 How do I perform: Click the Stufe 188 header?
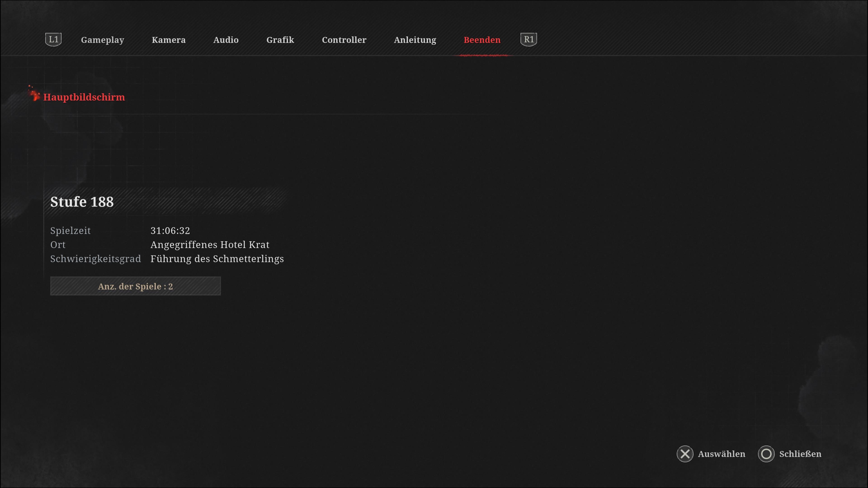click(x=82, y=201)
